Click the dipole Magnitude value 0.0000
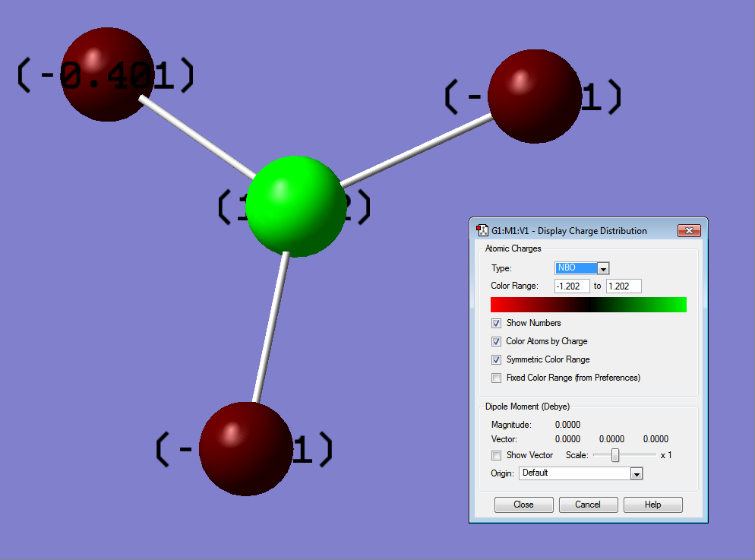 point(567,425)
